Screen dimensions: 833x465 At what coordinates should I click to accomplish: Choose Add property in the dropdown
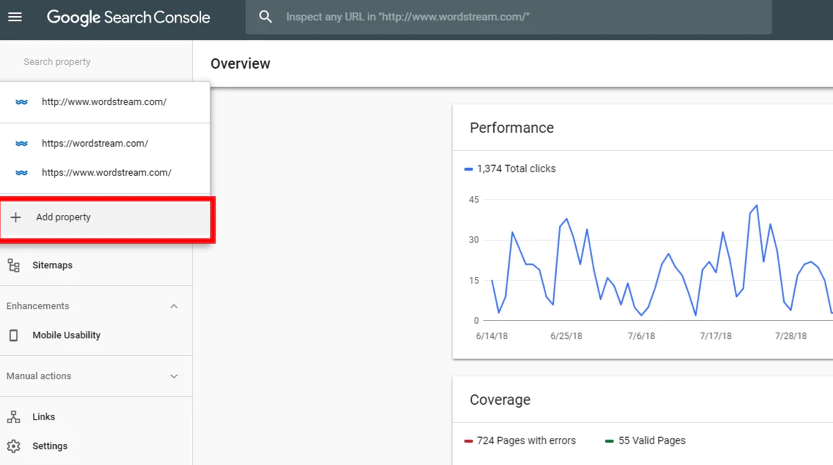(106, 219)
